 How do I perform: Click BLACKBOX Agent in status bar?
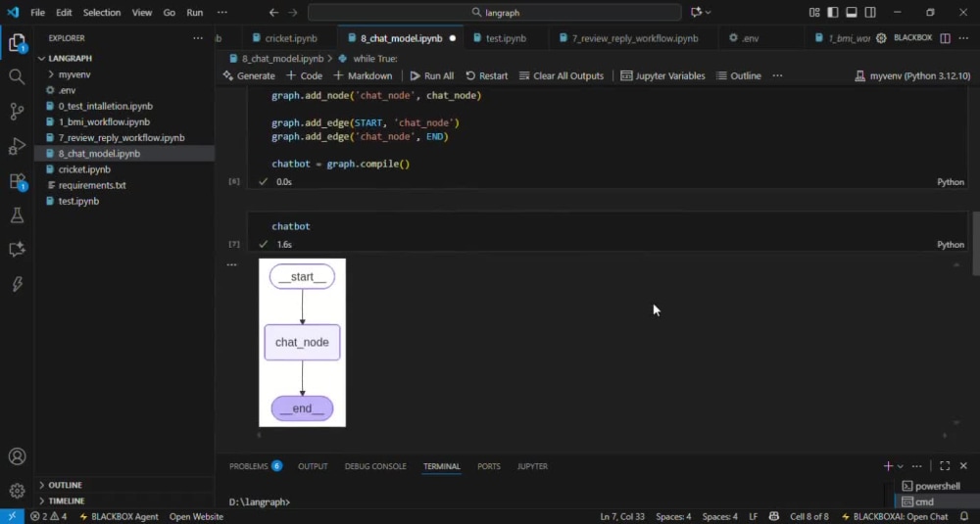coord(119,516)
